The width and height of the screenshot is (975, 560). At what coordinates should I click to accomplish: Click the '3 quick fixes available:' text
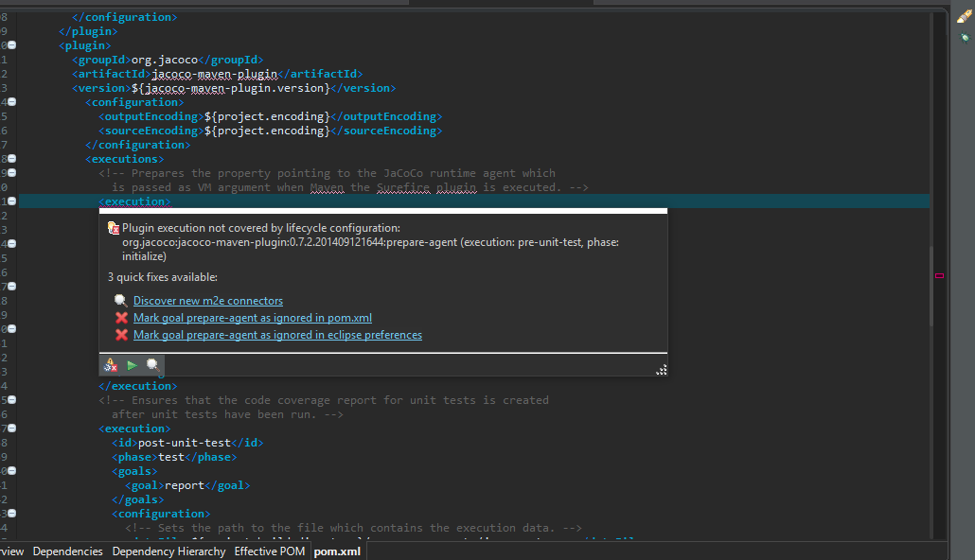coord(162,277)
